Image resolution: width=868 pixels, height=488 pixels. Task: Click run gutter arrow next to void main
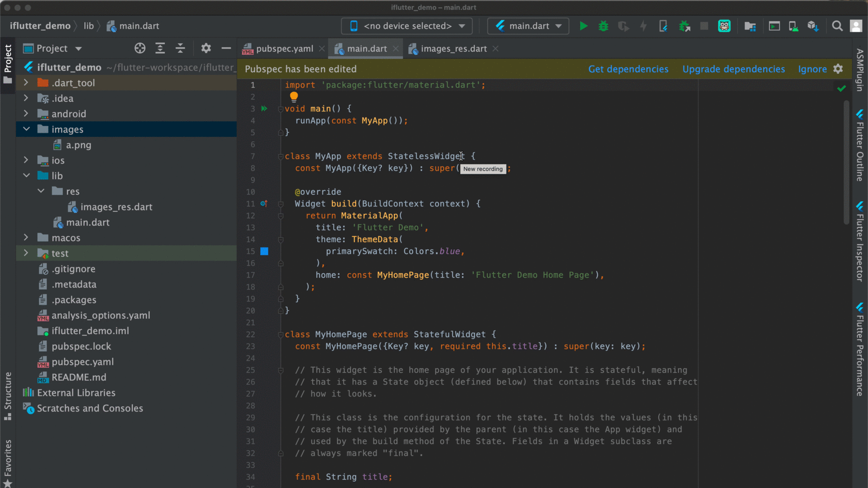(264, 108)
